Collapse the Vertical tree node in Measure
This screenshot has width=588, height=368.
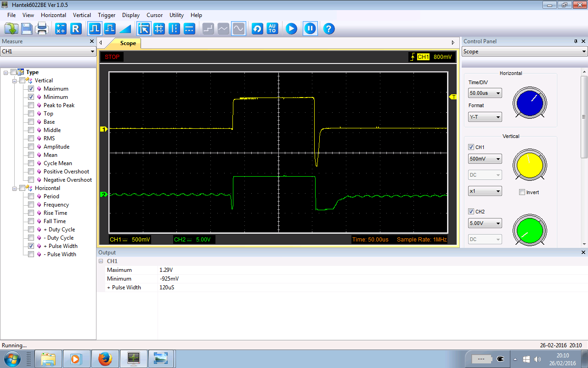point(15,80)
